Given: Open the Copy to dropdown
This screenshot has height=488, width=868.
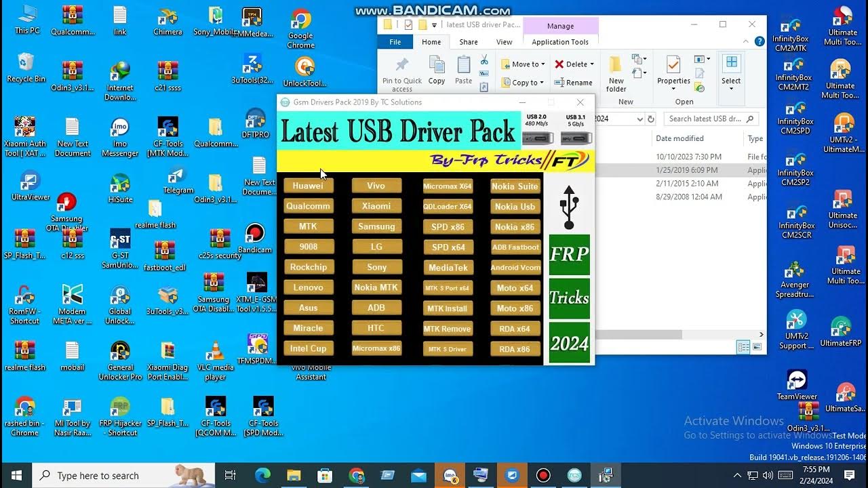Looking at the screenshot, I should coord(523,83).
